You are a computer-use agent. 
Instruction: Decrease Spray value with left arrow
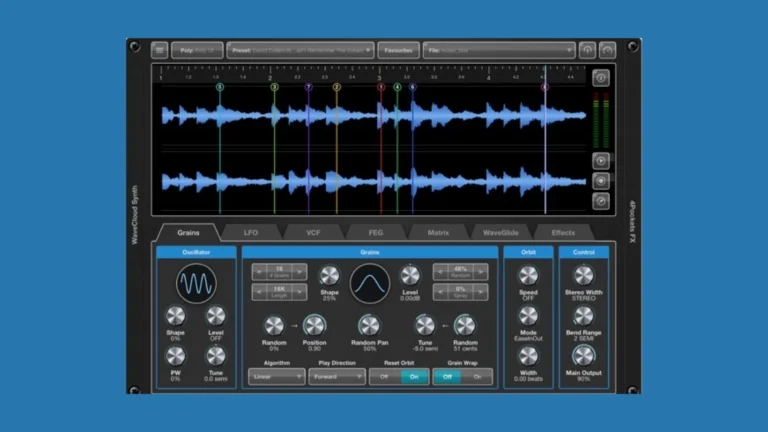pos(440,292)
